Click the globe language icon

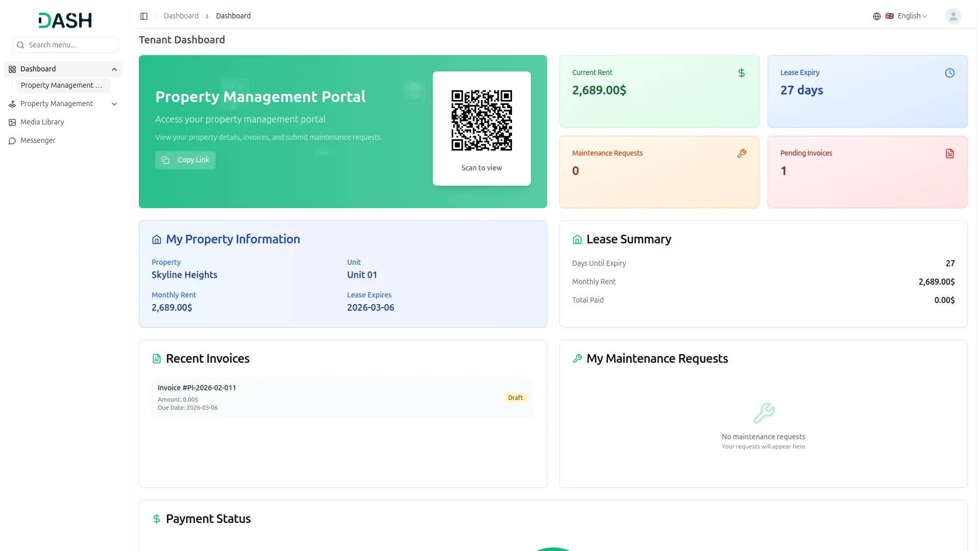(x=876, y=16)
